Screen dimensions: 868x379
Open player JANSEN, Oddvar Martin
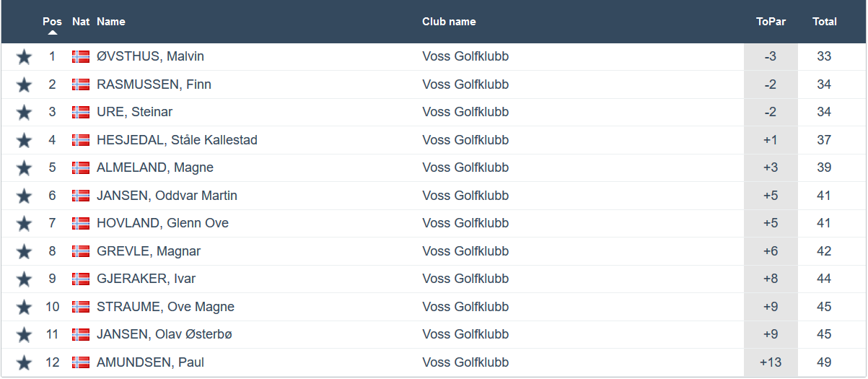(x=167, y=196)
